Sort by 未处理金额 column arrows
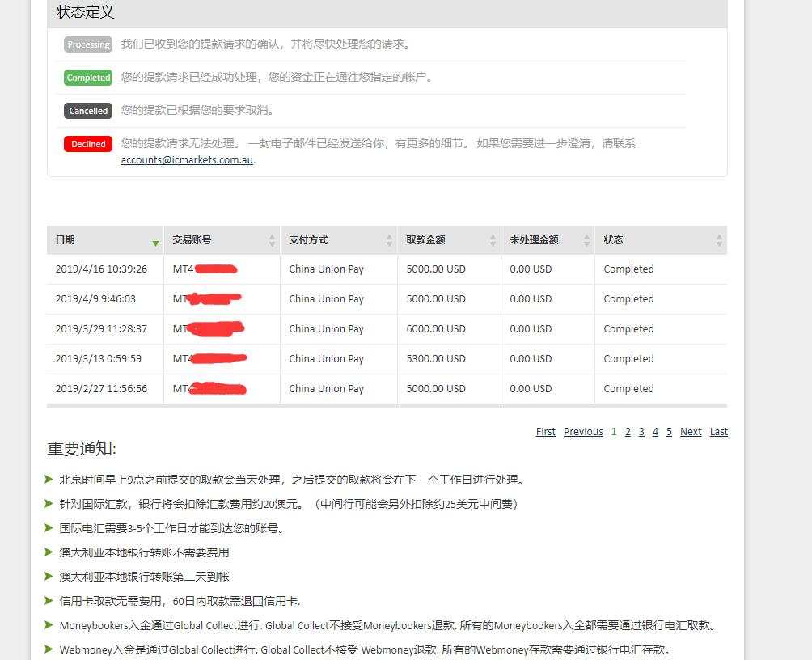The height and width of the screenshot is (660, 812). 586,240
